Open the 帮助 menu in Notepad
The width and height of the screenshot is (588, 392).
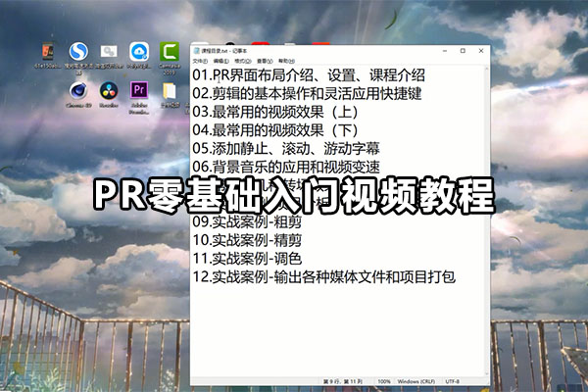286,61
